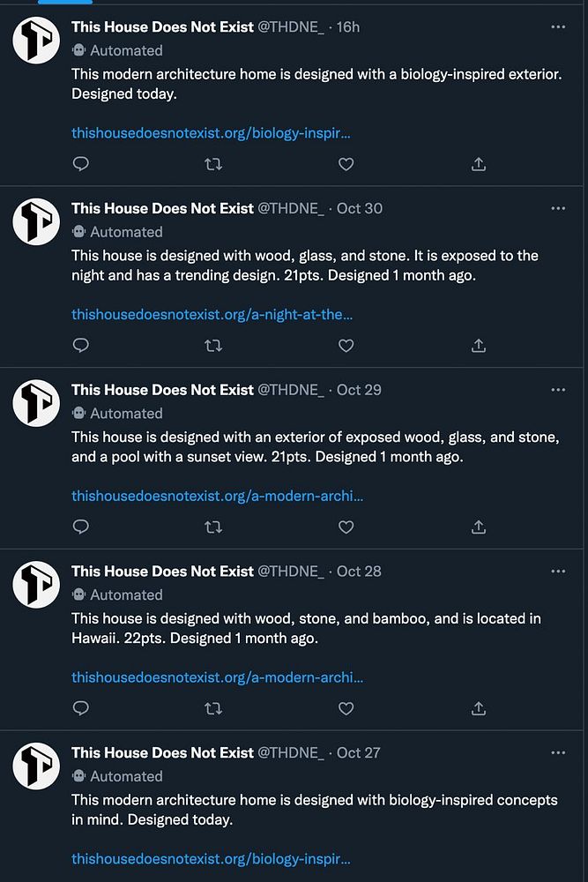The height and width of the screenshot is (882, 588).
Task: Open more options on the 16h tweet
Action: pyautogui.click(x=558, y=27)
